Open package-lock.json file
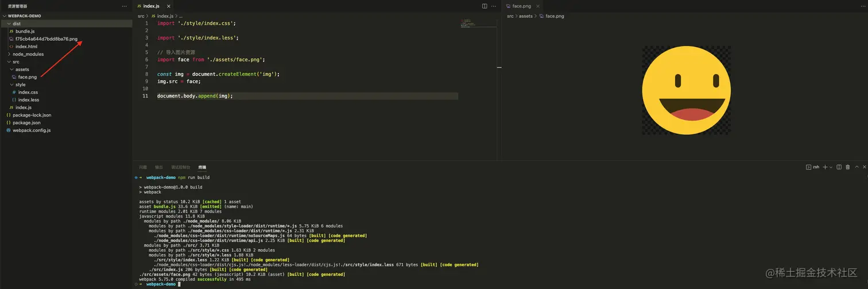 (x=66, y=115)
